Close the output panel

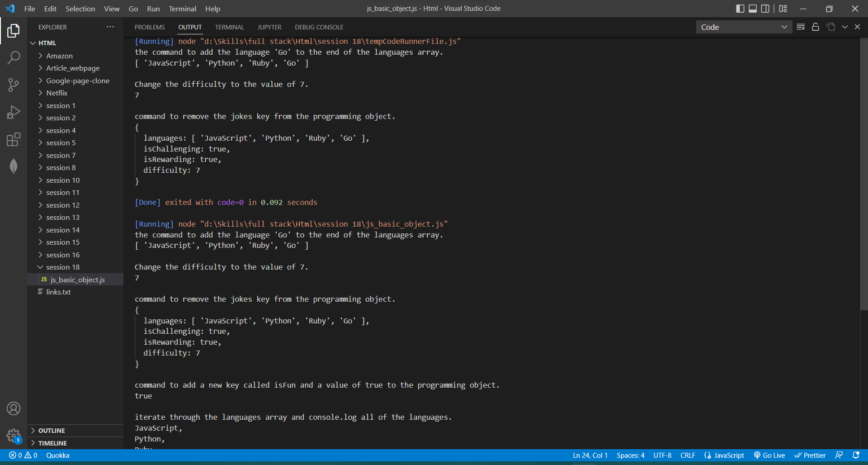click(857, 27)
